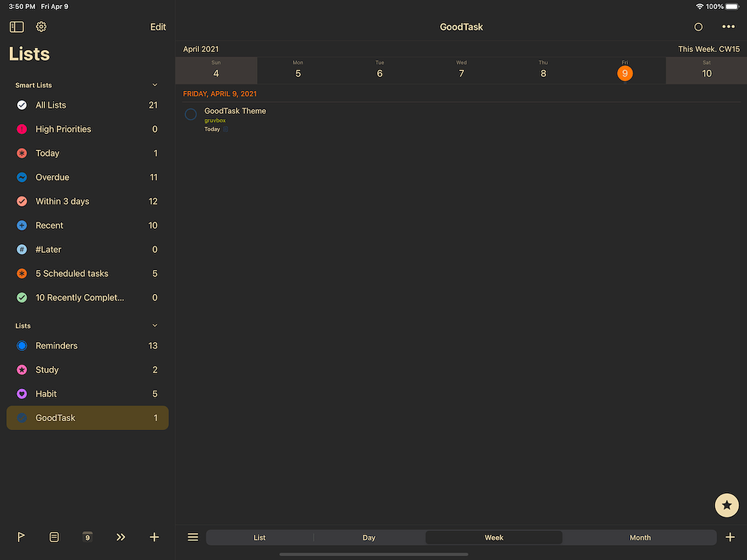Image resolution: width=747 pixels, height=560 pixels.
Task: Toggle the sidebar panel icon
Action: (x=16, y=27)
